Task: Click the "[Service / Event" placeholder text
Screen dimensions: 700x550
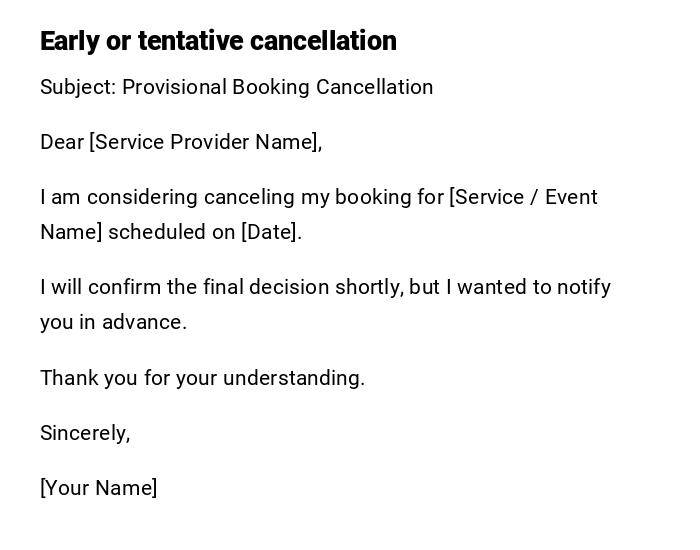Action: point(523,197)
